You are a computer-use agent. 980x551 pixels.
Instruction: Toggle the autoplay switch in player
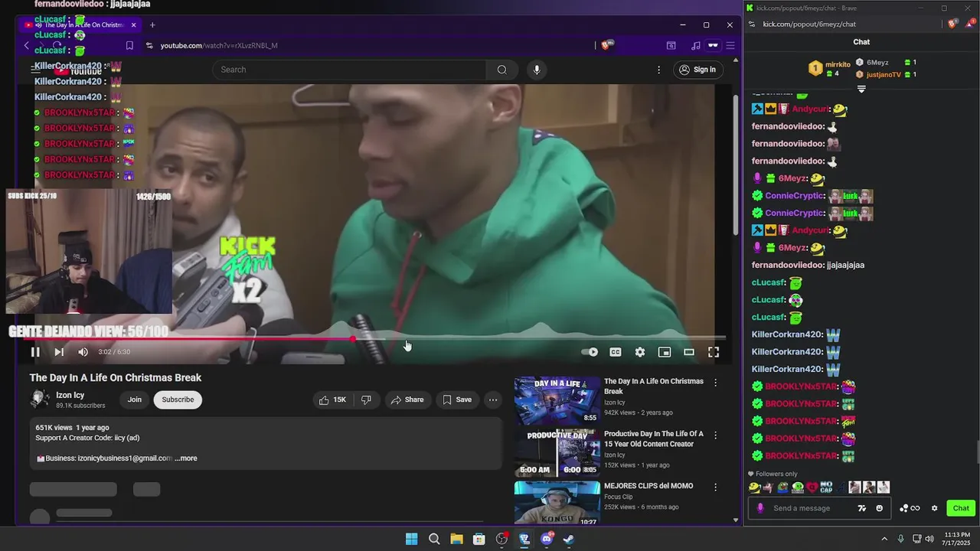pyautogui.click(x=590, y=352)
